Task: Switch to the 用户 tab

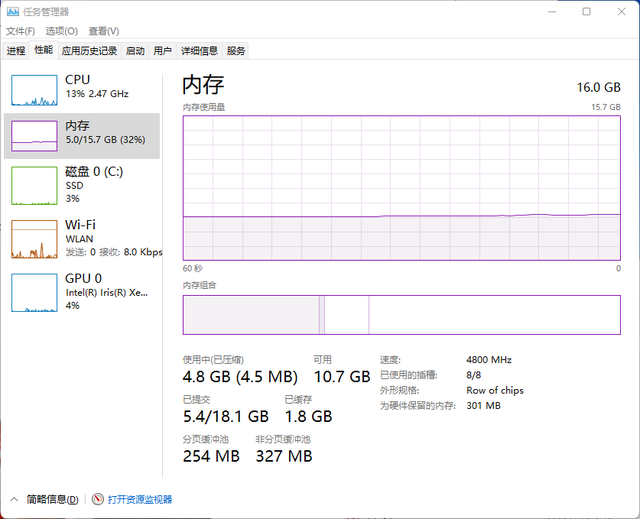Action: pyautogui.click(x=162, y=51)
